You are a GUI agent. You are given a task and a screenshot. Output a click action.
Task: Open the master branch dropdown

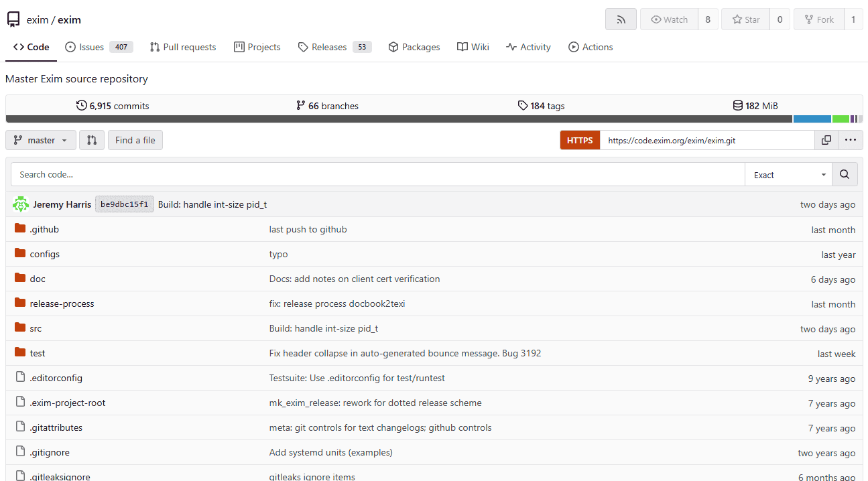tap(41, 140)
